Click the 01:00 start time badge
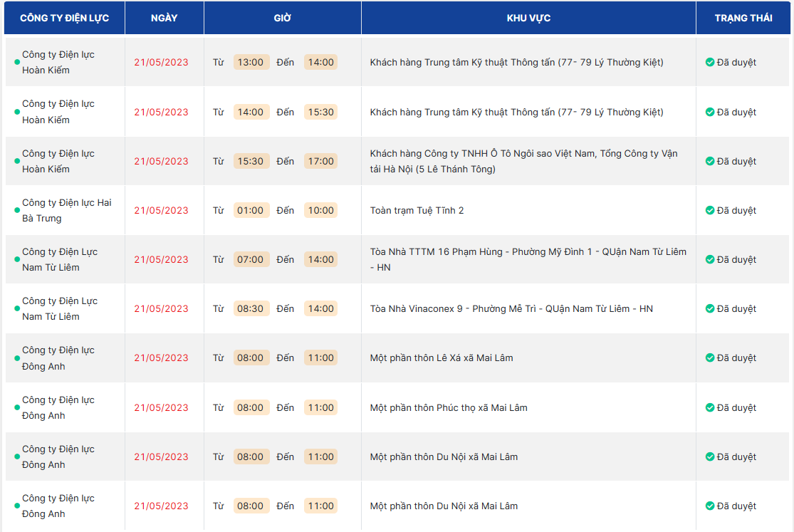This screenshot has width=794, height=532. click(251, 211)
